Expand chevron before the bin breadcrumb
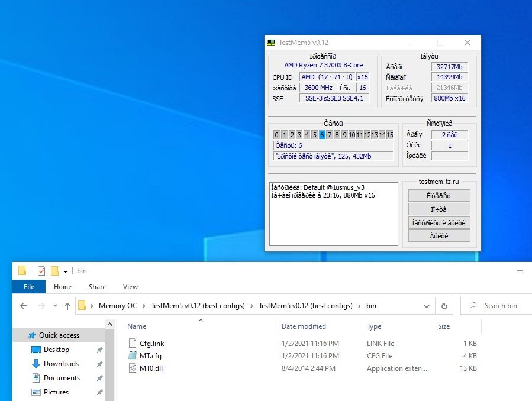Viewport: 532px width, 401px height. [x=359, y=306]
